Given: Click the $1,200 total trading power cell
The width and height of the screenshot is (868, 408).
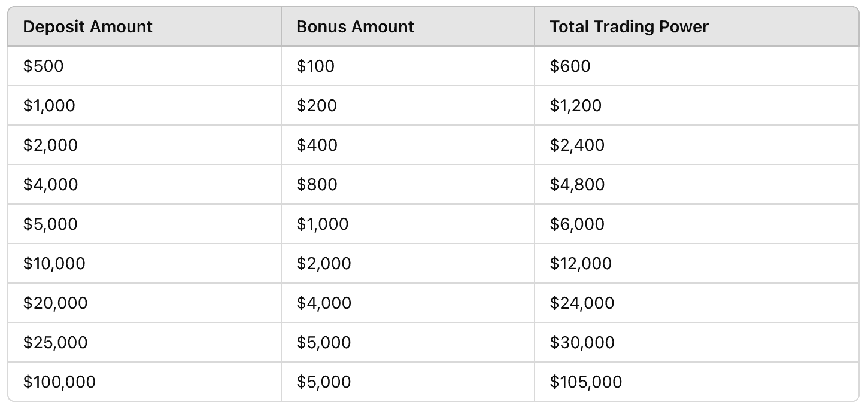Looking at the screenshot, I should coord(575,105).
